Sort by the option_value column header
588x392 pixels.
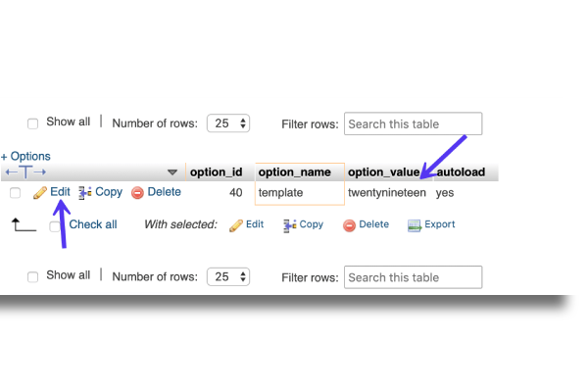[383, 172]
